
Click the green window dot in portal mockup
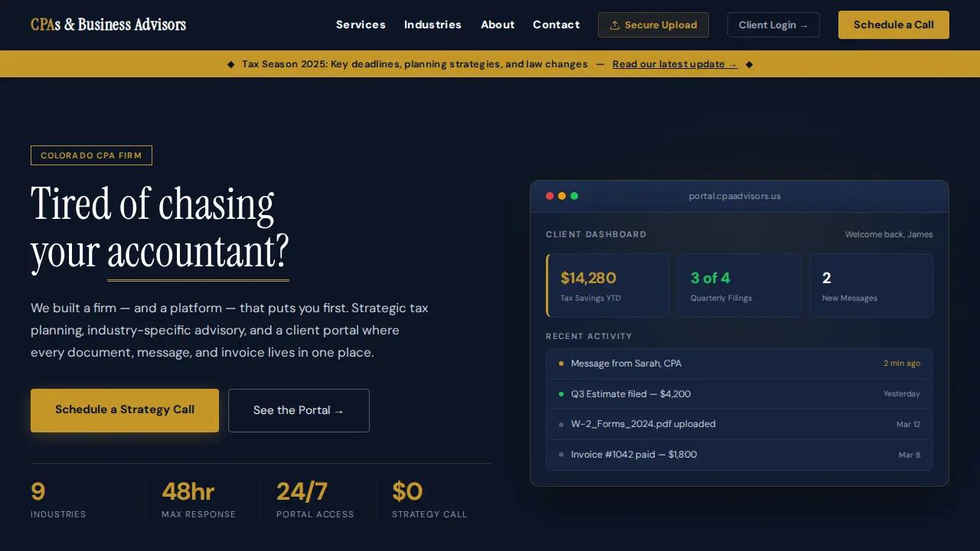coord(574,196)
